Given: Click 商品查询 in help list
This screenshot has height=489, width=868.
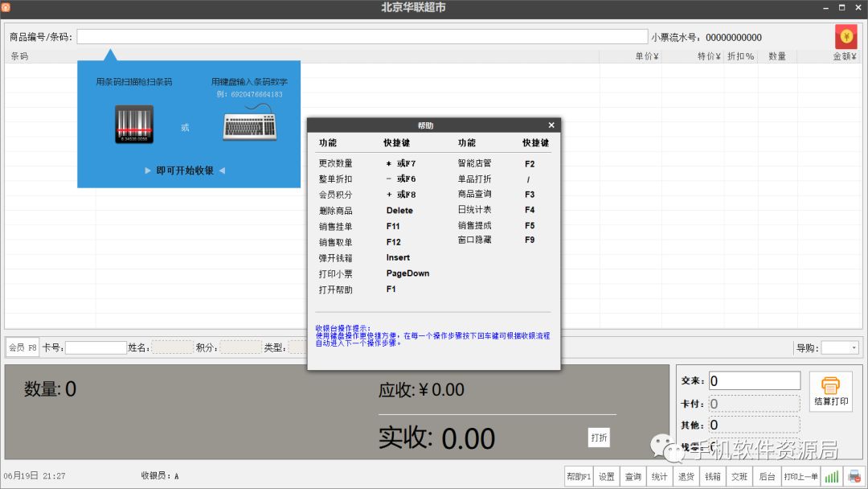Looking at the screenshot, I should pyautogui.click(x=474, y=194).
